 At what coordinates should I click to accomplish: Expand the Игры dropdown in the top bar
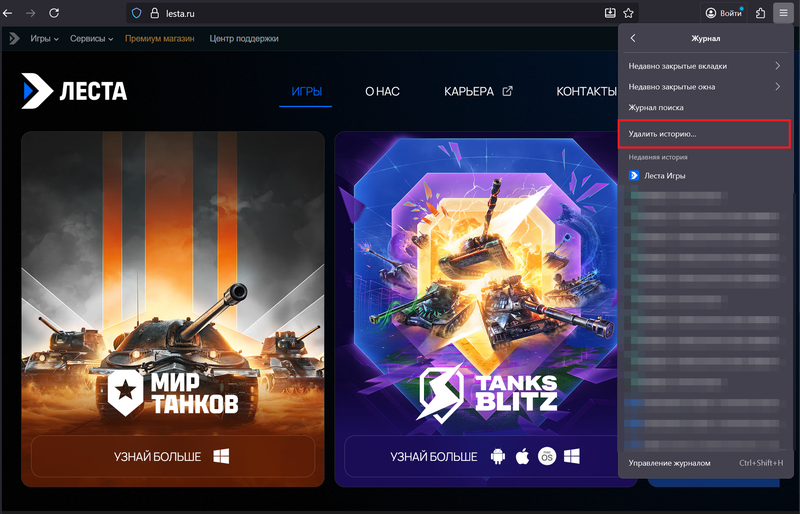coord(44,39)
